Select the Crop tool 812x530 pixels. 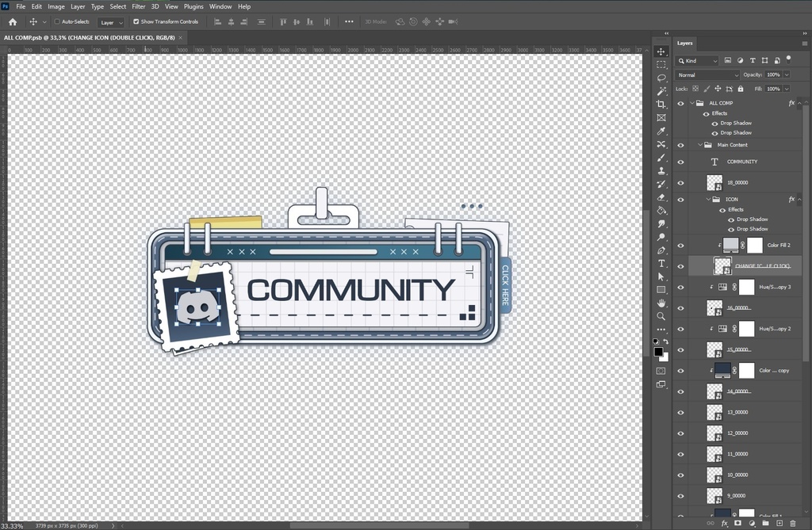661,104
